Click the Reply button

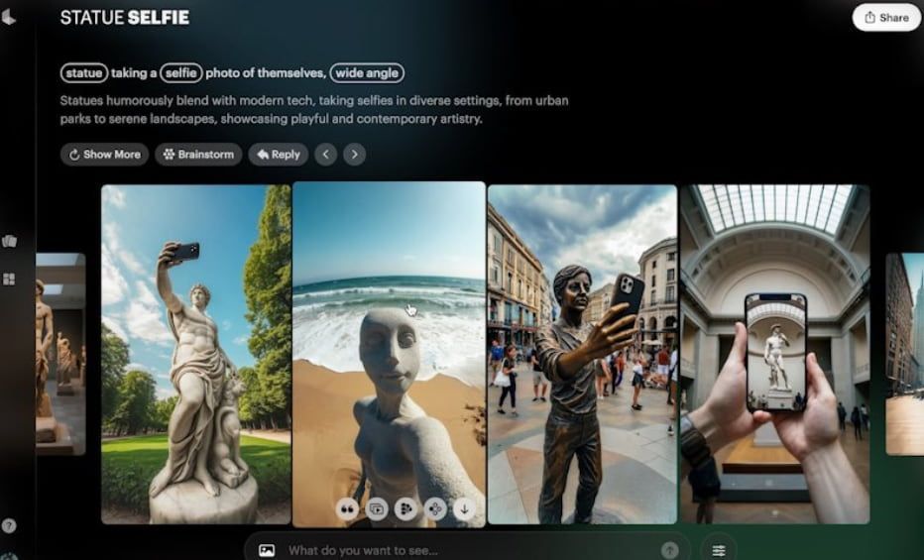point(278,155)
